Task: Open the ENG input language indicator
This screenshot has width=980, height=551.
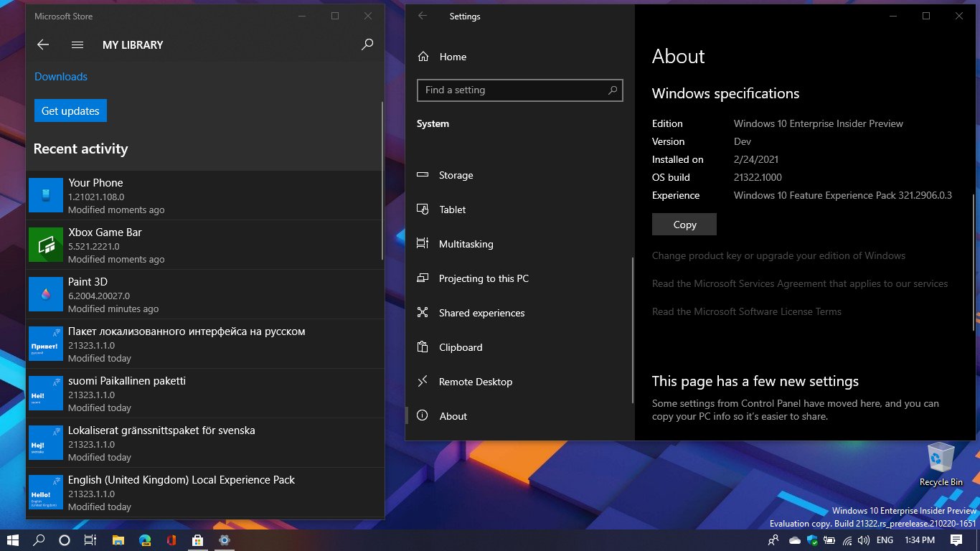Action: click(885, 540)
